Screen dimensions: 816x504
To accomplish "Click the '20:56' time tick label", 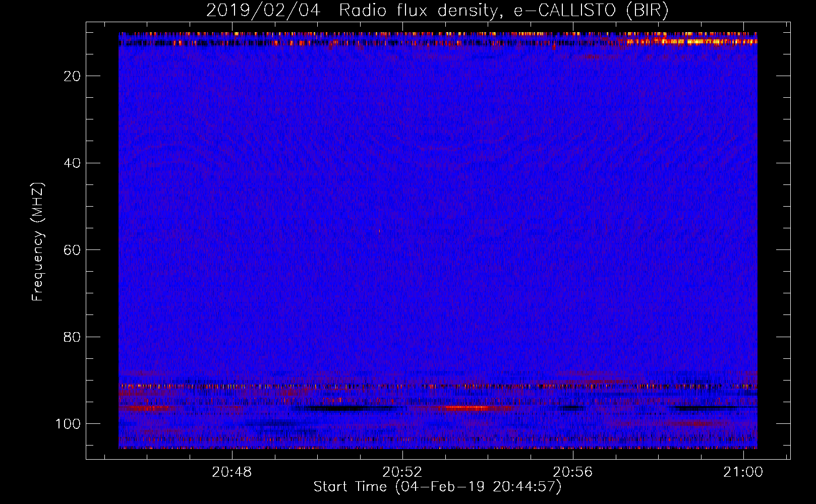I will [x=572, y=472].
